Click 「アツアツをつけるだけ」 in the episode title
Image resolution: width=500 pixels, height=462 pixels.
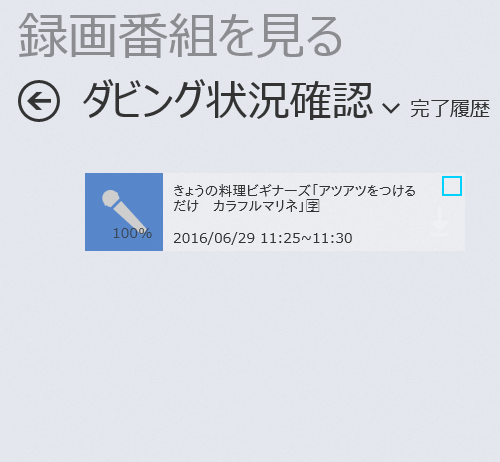tap(363, 191)
